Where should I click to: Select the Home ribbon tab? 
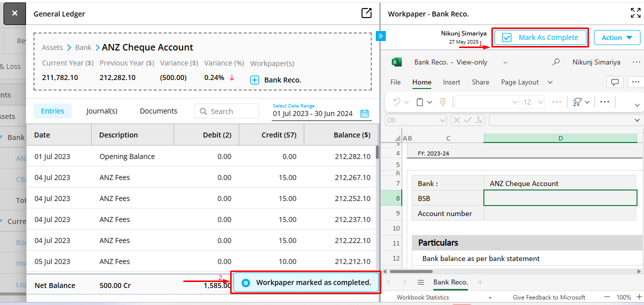422,82
